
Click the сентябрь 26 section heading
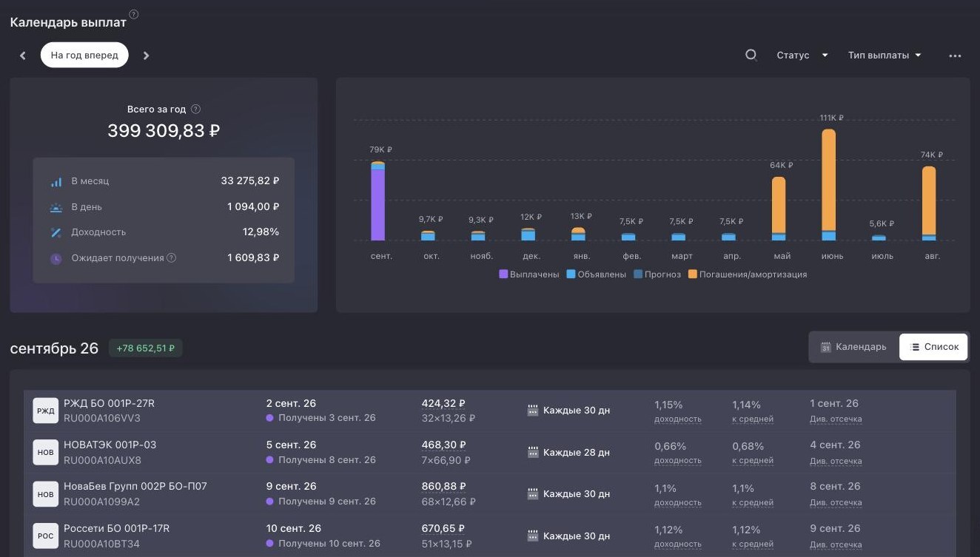(x=54, y=348)
